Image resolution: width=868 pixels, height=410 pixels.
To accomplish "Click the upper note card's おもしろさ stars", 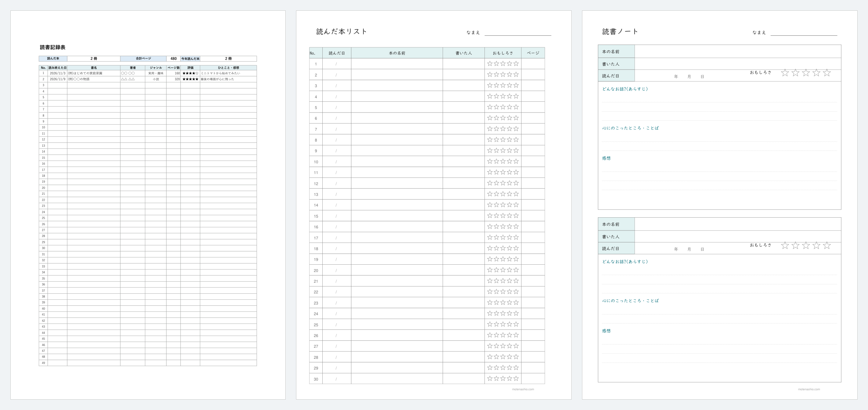I will coord(806,73).
